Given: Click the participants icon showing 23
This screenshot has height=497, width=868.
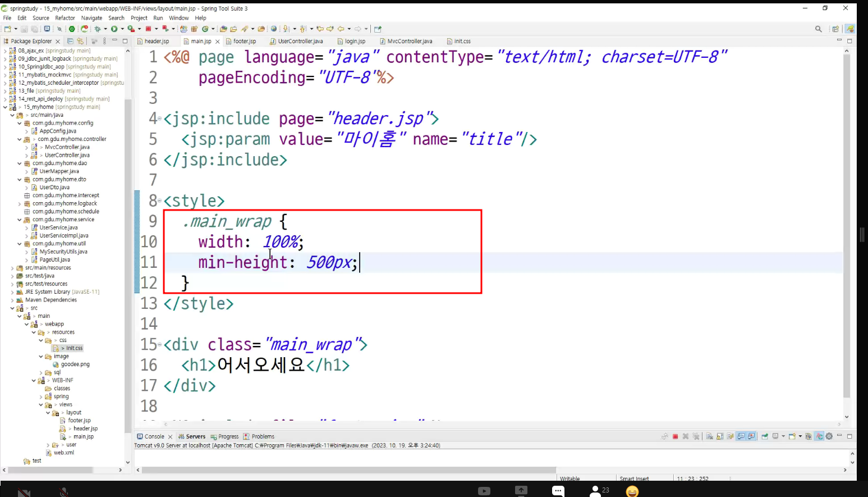Looking at the screenshot, I should point(599,491).
